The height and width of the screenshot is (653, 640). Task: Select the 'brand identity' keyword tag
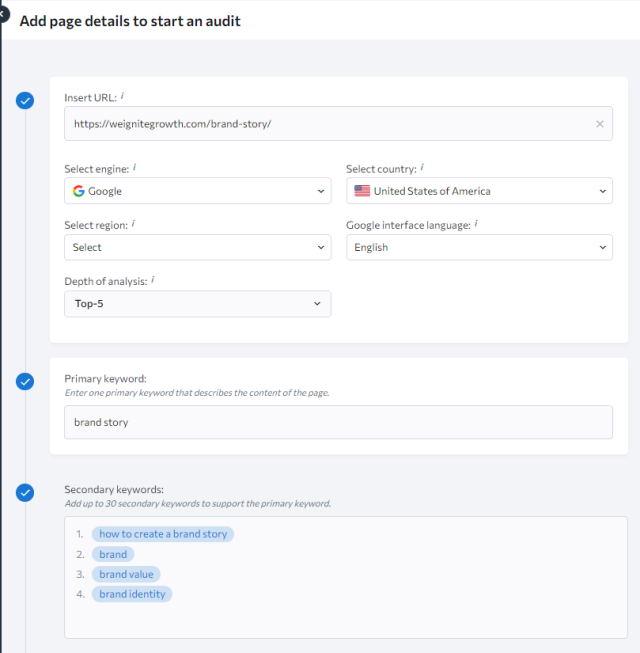[x=132, y=594]
